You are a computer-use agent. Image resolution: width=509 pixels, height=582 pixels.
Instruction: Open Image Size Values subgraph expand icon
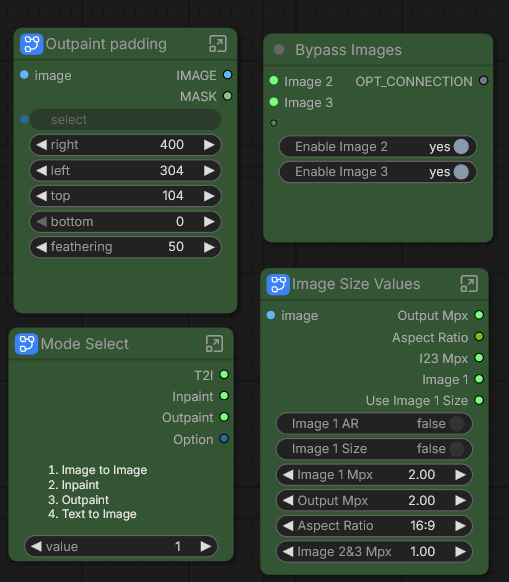point(469,284)
